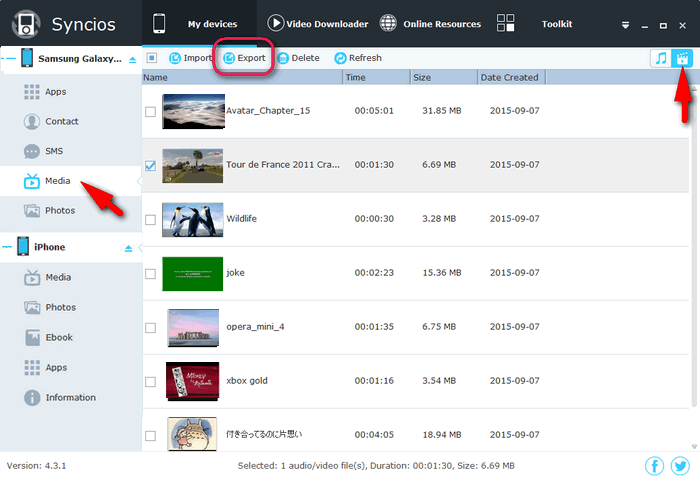Click the 00:02:23 time cell
The height and width of the screenshot is (481, 700).
(x=374, y=273)
